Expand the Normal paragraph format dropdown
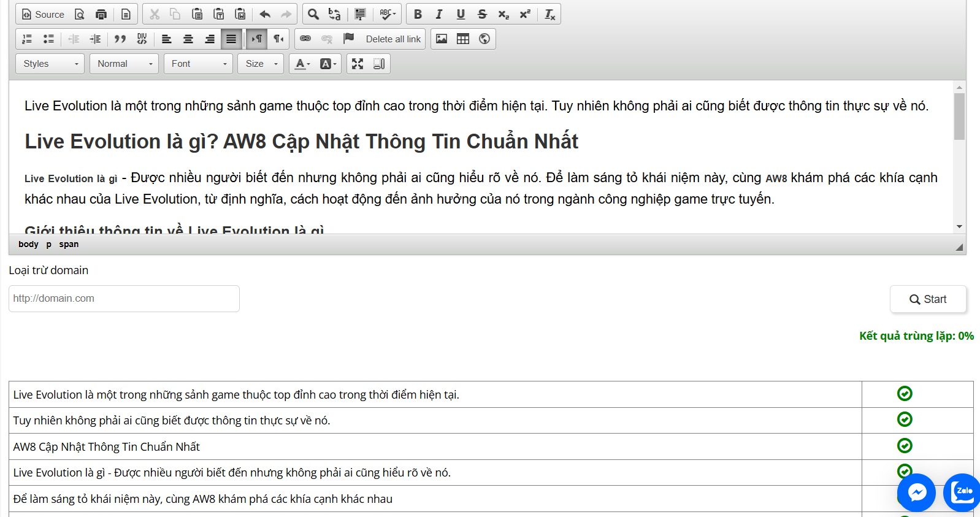Screen dimensions: 980x517 point(124,64)
